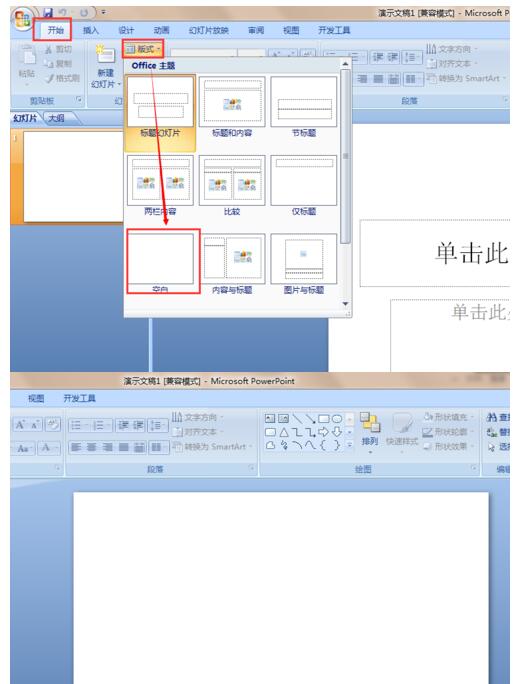Switch to the 幻灯片放映 ribbon tab

[x=208, y=30]
